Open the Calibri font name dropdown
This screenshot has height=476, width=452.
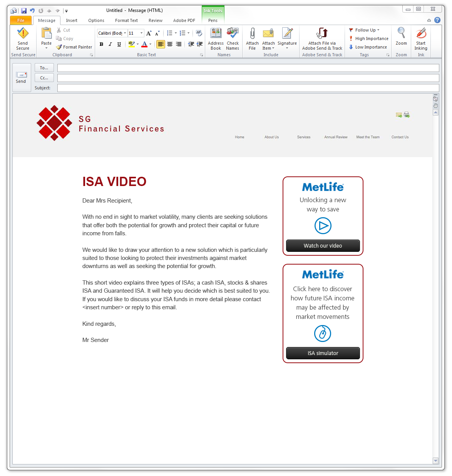tap(125, 33)
